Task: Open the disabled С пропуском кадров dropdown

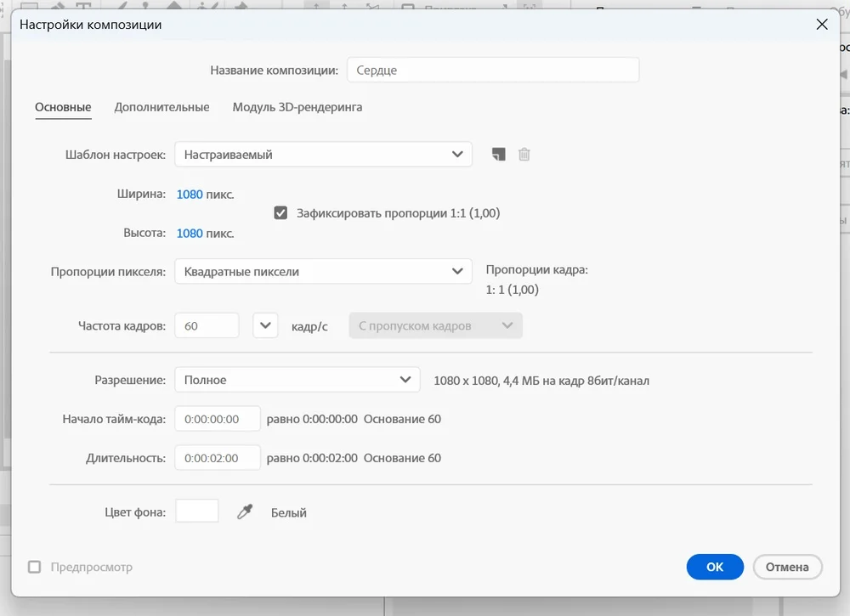Action: pos(435,325)
